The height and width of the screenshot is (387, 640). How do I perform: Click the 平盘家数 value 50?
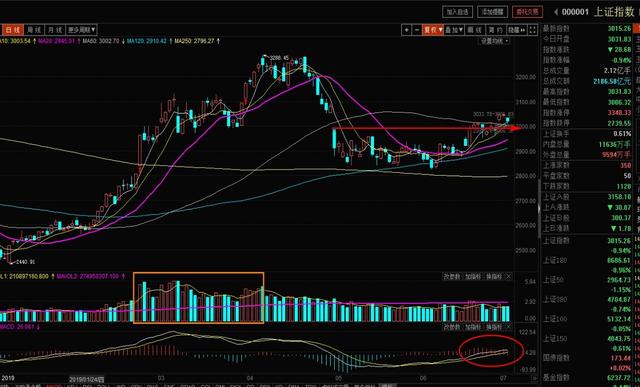(x=627, y=176)
